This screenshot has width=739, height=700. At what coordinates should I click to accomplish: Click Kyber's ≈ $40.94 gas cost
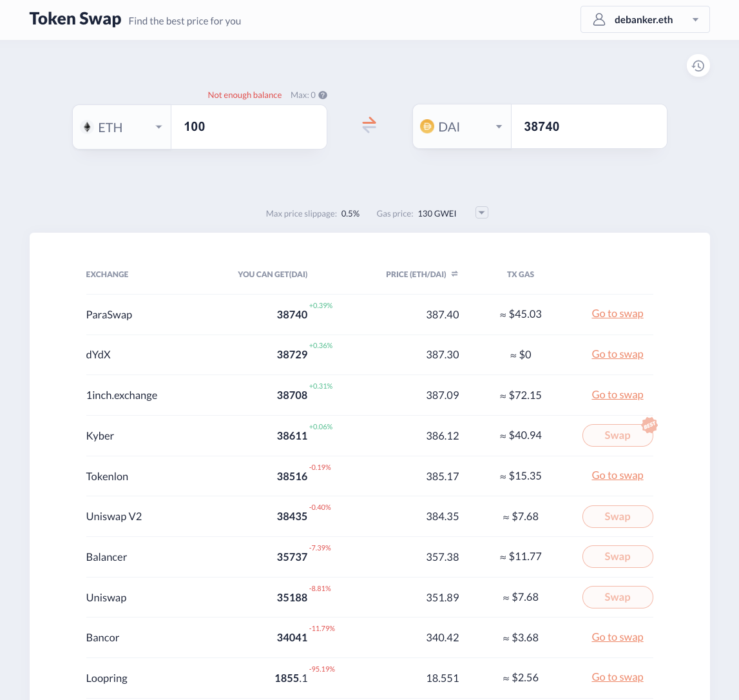click(x=521, y=436)
